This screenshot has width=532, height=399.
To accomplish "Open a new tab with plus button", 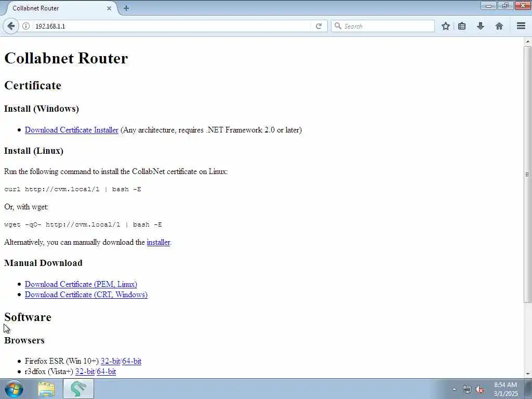I will [126, 8].
